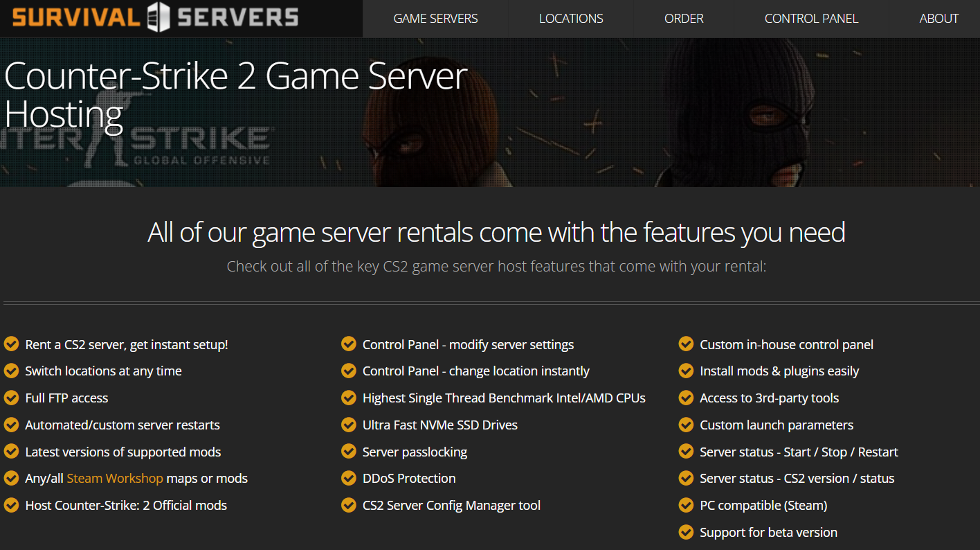Select text 'Latest versions of supported mods'
Image resolution: width=980 pixels, height=550 pixels.
tap(123, 452)
